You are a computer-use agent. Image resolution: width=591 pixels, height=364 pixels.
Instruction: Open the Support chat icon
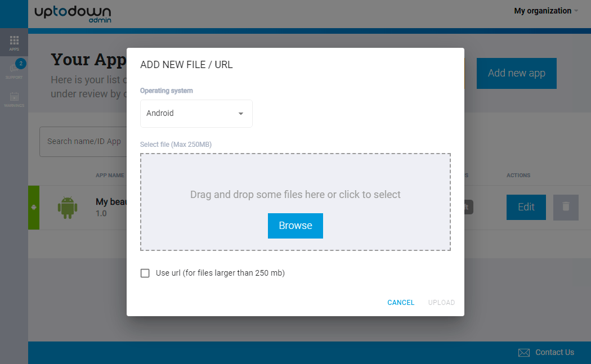(14, 69)
